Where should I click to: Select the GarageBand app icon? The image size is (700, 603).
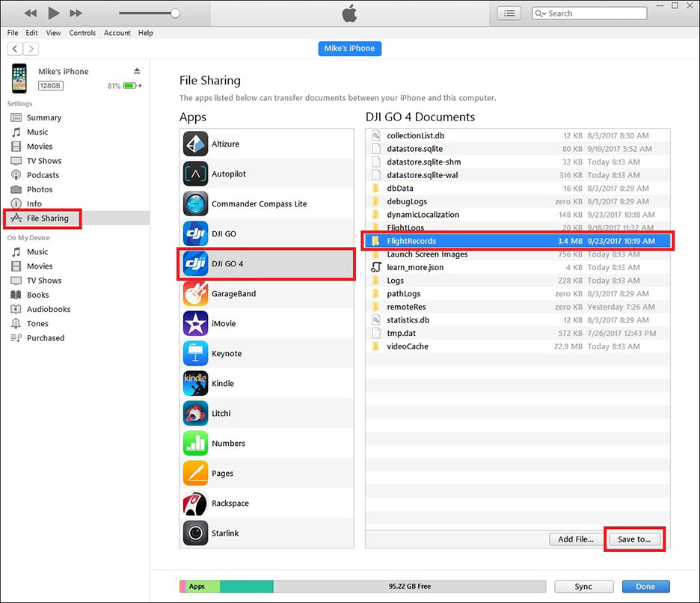click(195, 293)
